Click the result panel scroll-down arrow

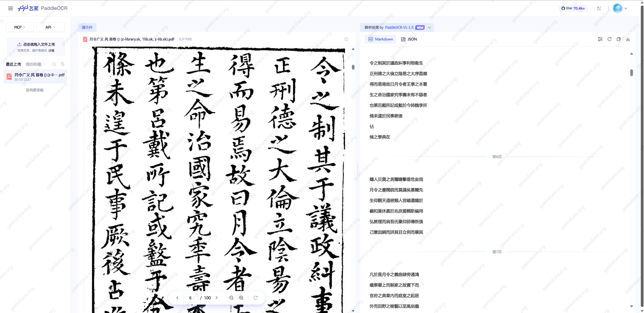point(631,306)
